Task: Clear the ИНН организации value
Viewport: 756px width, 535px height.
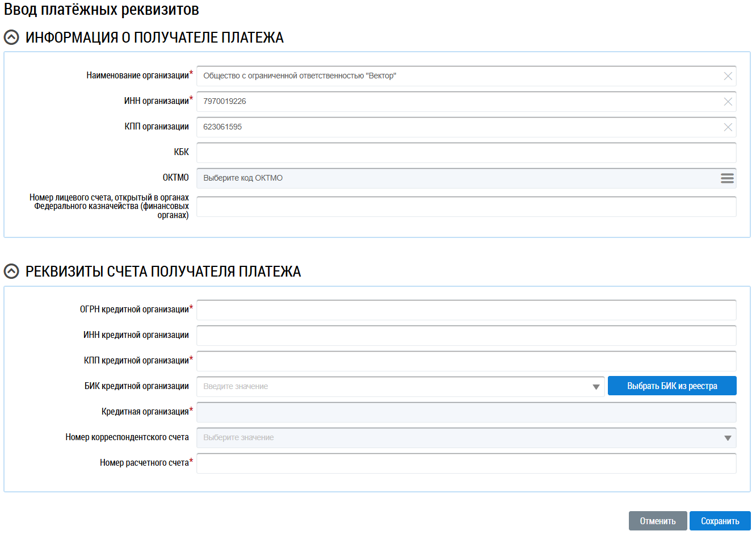Action: pyautogui.click(x=728, y=102)
